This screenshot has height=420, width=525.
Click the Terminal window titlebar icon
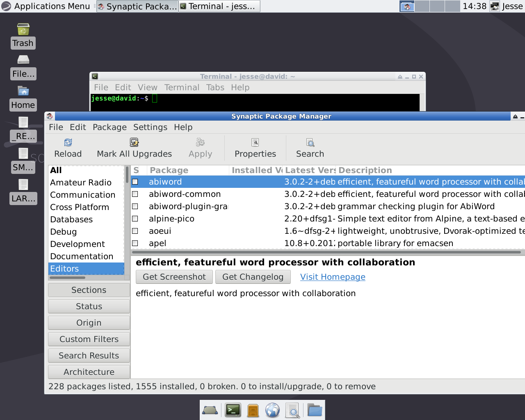pyautogui.click(x=95, y=76)
